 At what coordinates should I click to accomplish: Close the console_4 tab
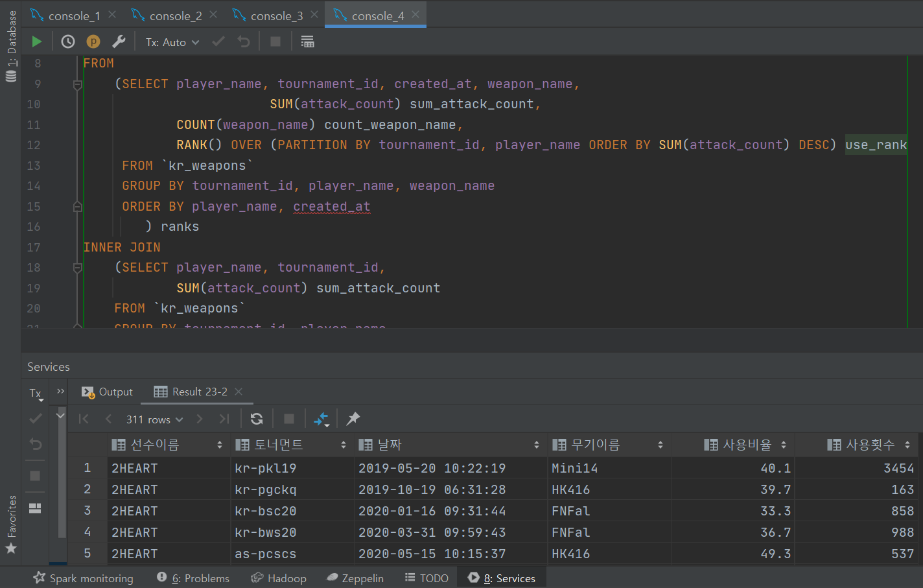415,14
